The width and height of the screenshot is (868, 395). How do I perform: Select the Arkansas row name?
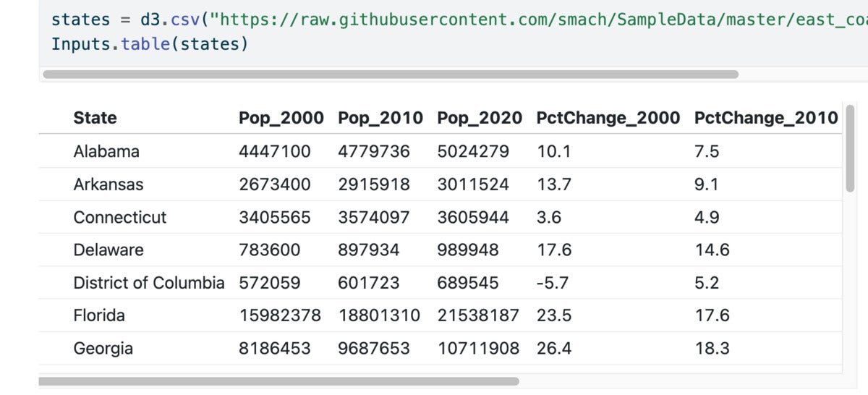[x=109, y=184]
